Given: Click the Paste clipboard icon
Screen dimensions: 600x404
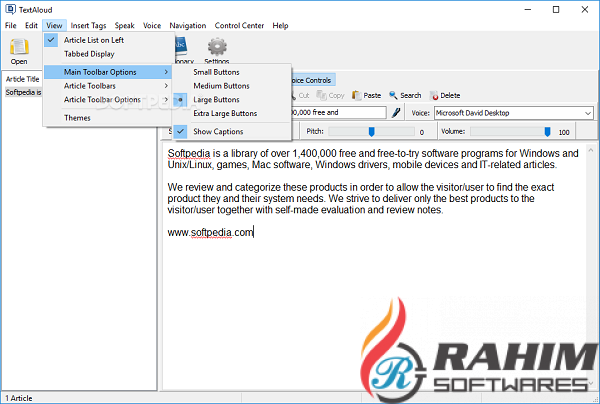Looking at the screenshot, I should [x=356, y=95].
